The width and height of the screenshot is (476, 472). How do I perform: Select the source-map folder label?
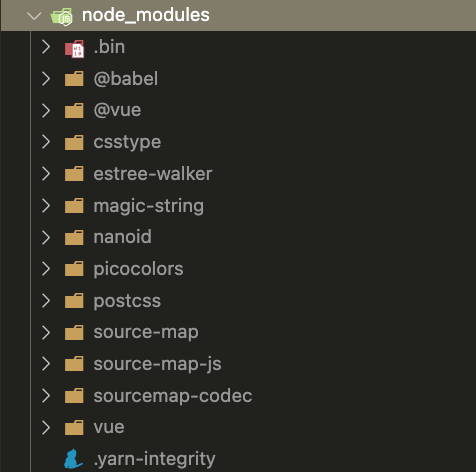point(146,333)
